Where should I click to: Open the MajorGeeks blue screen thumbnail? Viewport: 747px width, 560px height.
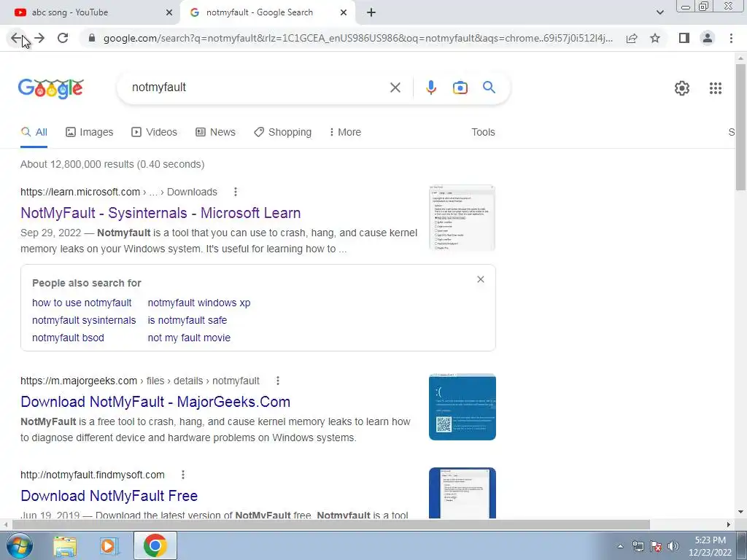click(x=462, y=407)
